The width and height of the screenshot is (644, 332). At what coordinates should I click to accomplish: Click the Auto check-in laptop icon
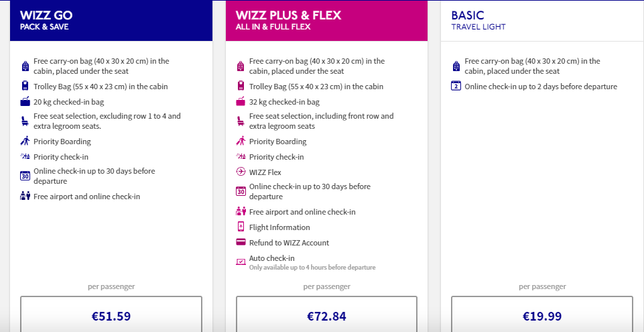tap(241, 262)
